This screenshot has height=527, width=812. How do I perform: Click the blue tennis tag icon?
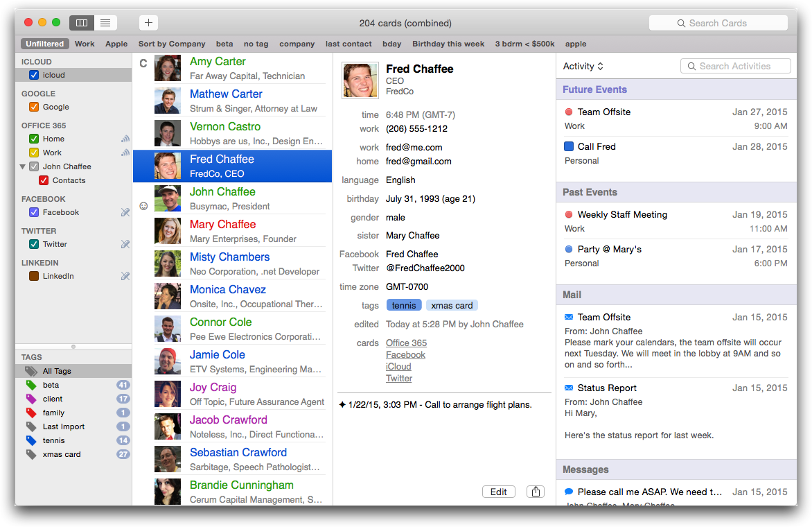point(31,440)
